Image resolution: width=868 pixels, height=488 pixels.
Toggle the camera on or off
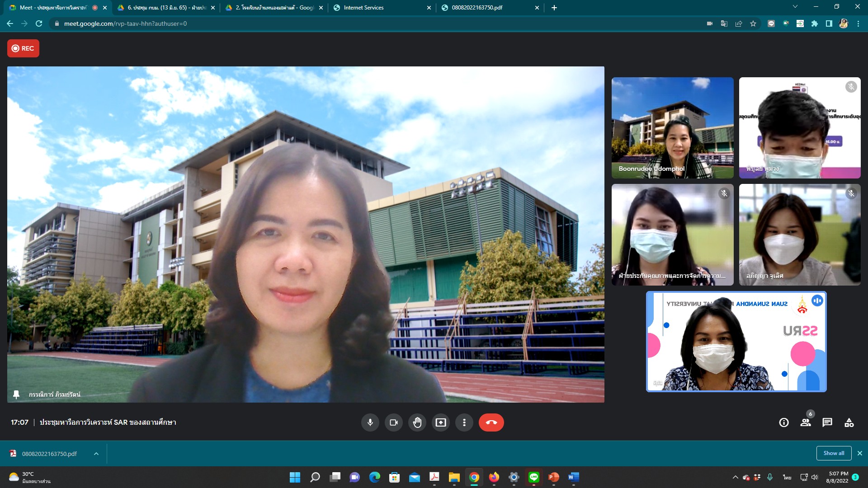tap(393, 422)
